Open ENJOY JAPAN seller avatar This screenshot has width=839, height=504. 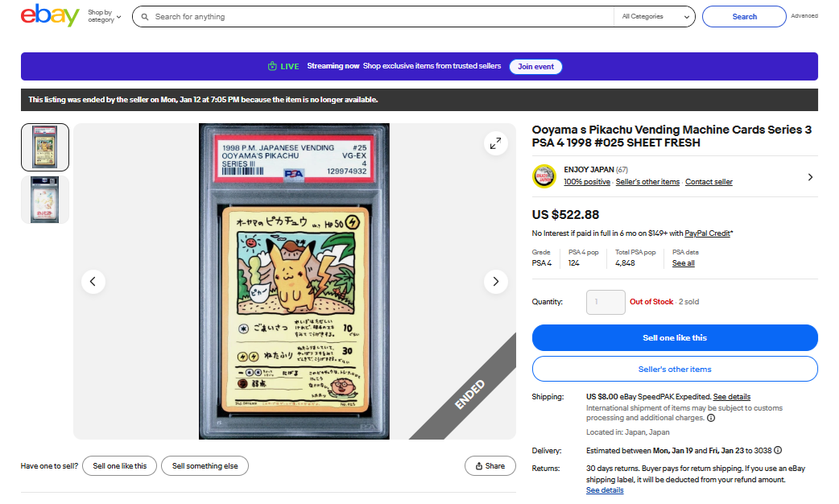(544, 176)
